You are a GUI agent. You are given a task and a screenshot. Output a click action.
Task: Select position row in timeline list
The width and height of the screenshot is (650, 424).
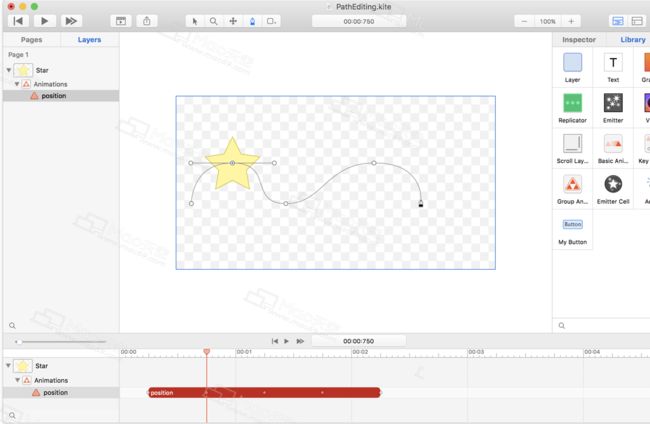tap(61, 392)
